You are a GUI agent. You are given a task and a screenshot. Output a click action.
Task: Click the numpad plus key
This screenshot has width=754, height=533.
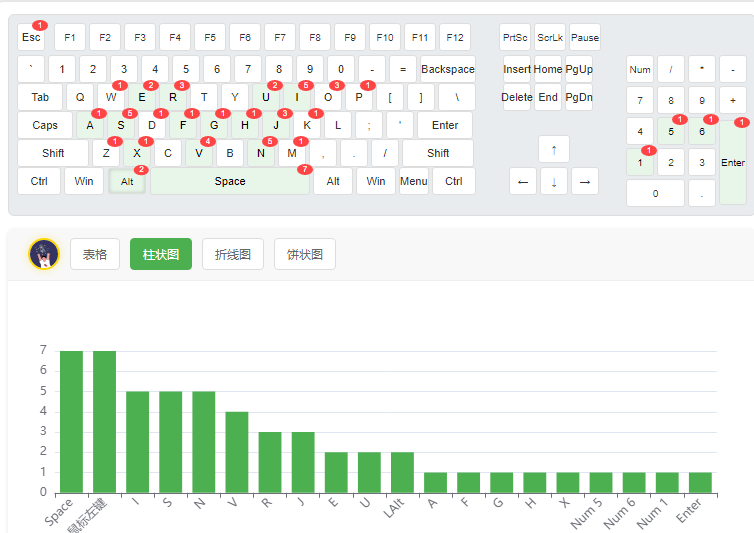click(x=733, y=101)
